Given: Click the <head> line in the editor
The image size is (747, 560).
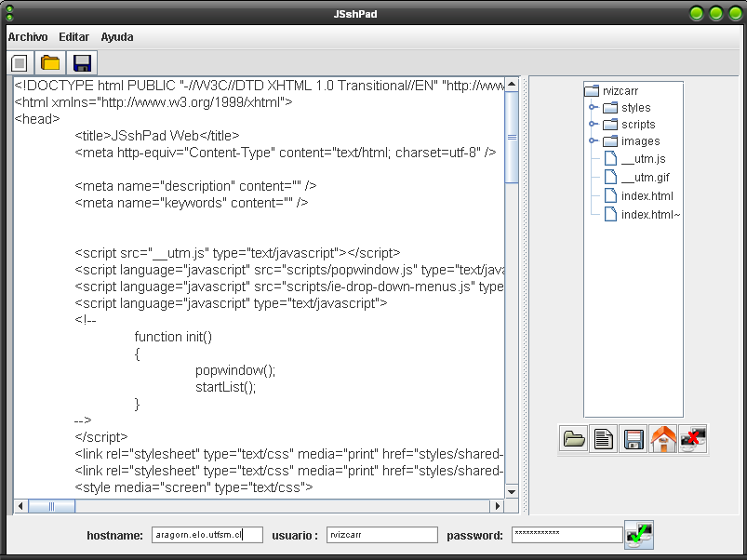Looking at the screenshot, I should (37, 119).
